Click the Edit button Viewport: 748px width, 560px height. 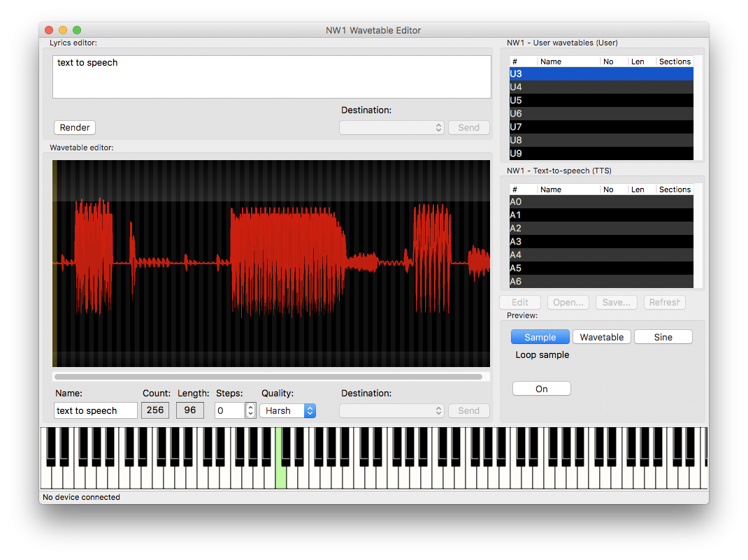click(520, 303)
